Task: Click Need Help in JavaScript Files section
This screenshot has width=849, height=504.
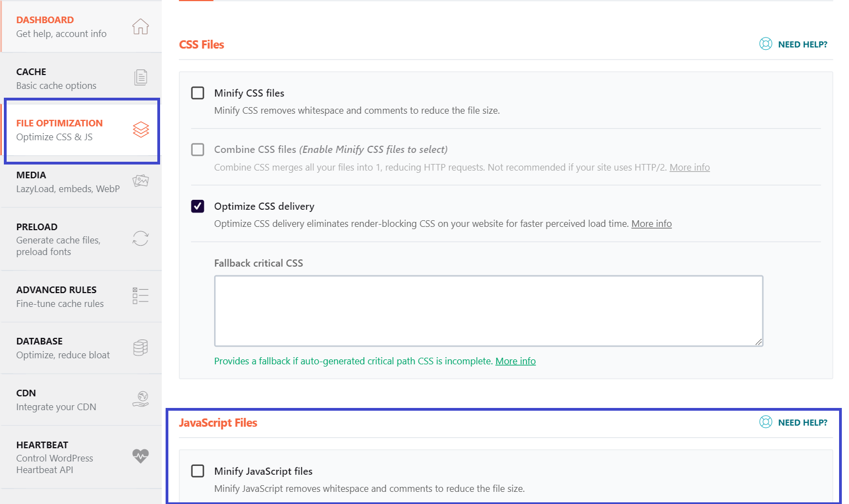Action: point(802,422)
